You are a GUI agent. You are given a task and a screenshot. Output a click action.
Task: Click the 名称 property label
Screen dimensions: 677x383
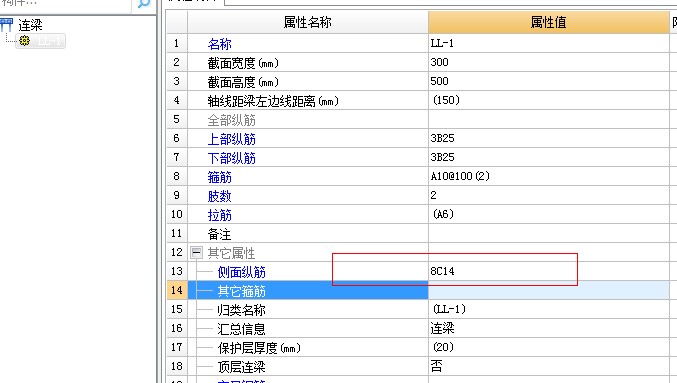coord(219,44)
